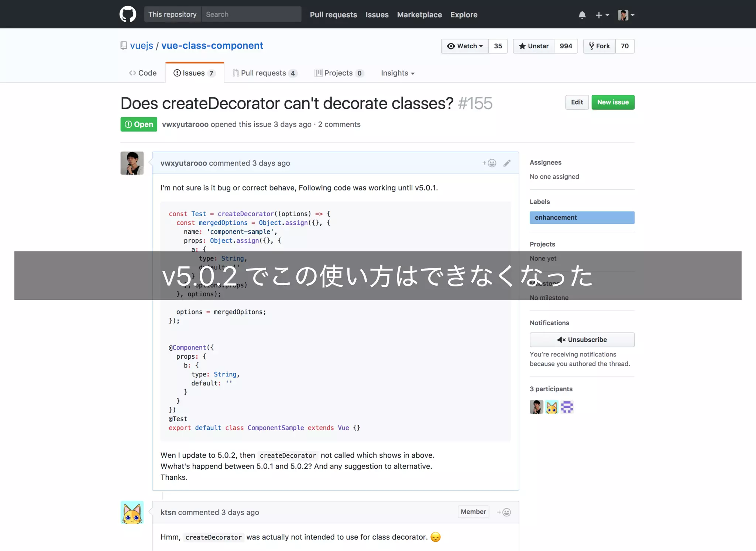The width and height of the screenshot is (756, 551).
Task: Open Marketplace in the top navigation
Action: click(419, 15)
